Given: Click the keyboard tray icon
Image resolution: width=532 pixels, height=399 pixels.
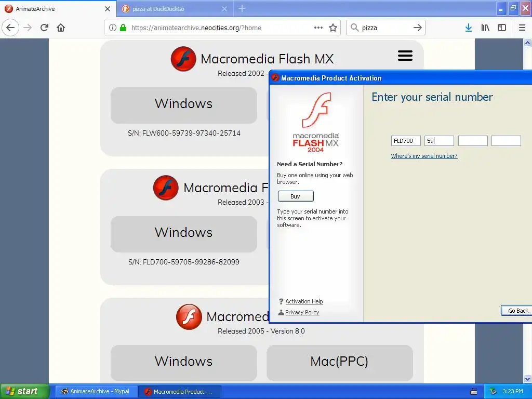Looking at the screenshot, I should click(x=474, y=392).
